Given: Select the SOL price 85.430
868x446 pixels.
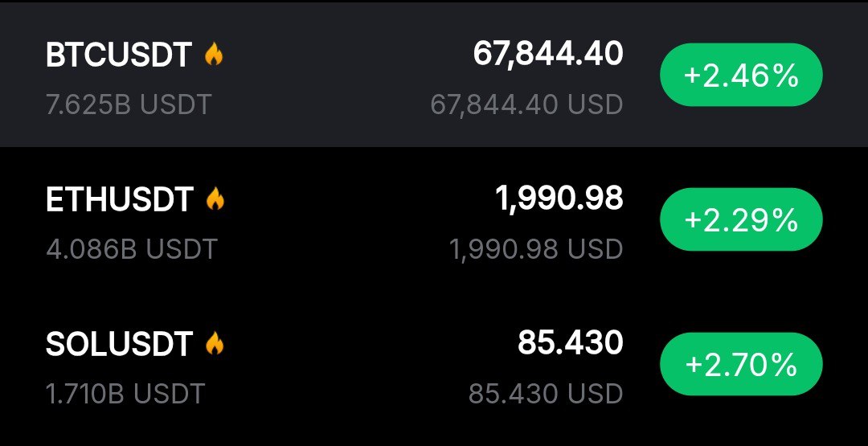Looking at the screenshot, I should (570, 343).
